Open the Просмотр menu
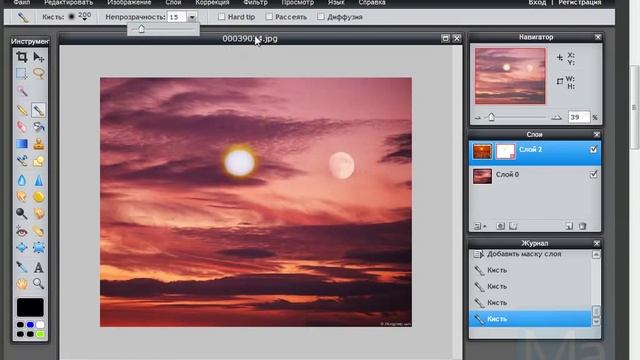Viewport: 640px width, 360px height. (x=298, y=2)
